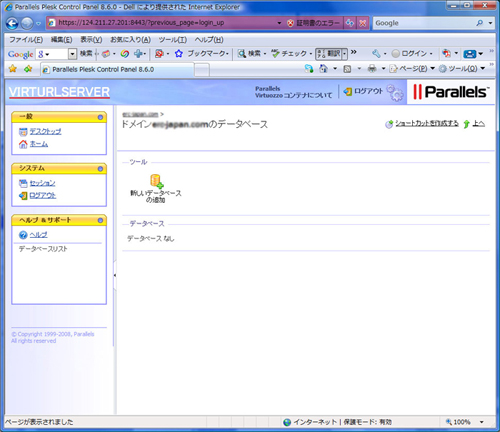The width and height of the screenshot is (500, 432).
Task: Click the Add to Favorites star-plus icon
Action: [28, 69]
